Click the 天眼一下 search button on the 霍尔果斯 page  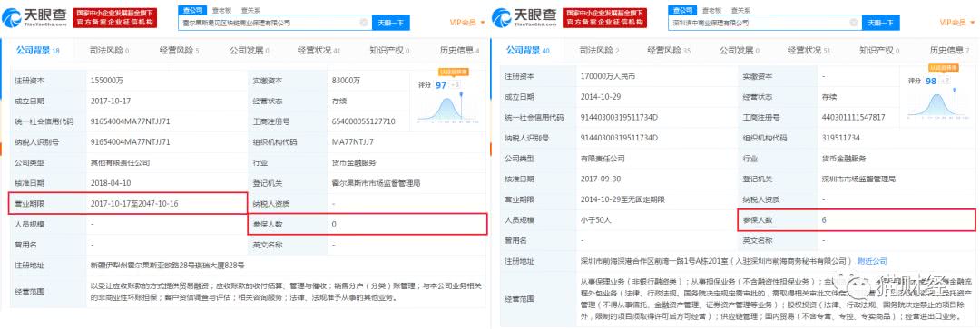[391, 23]
